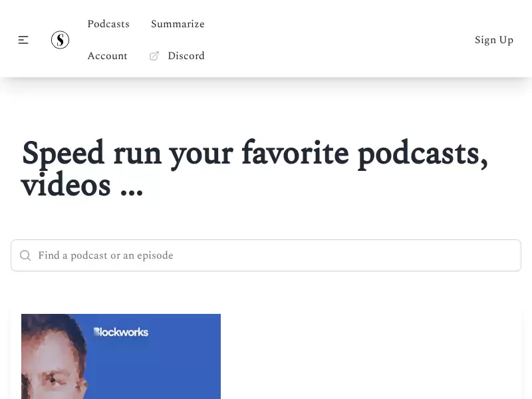The width and height of the screenshot is (532, 399).
Task: Click the 'Speed run your favorite podcasts' headline
Action: pos(255,169)
